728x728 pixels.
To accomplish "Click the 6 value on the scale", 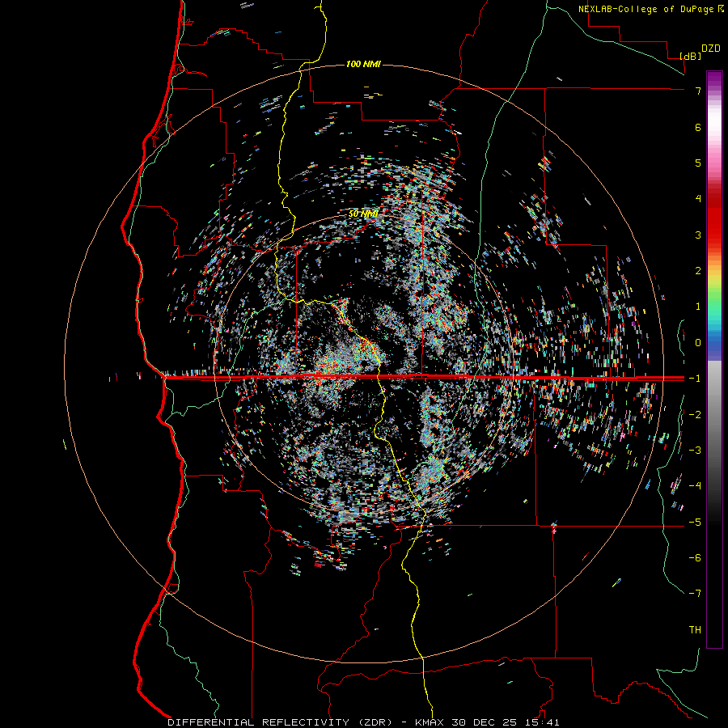I will 698,127.
